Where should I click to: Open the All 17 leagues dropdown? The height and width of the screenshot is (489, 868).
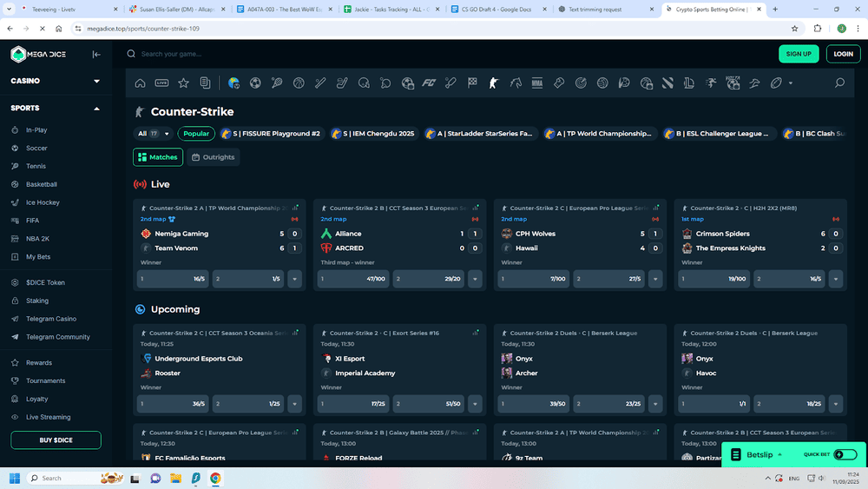pos(154,134)
